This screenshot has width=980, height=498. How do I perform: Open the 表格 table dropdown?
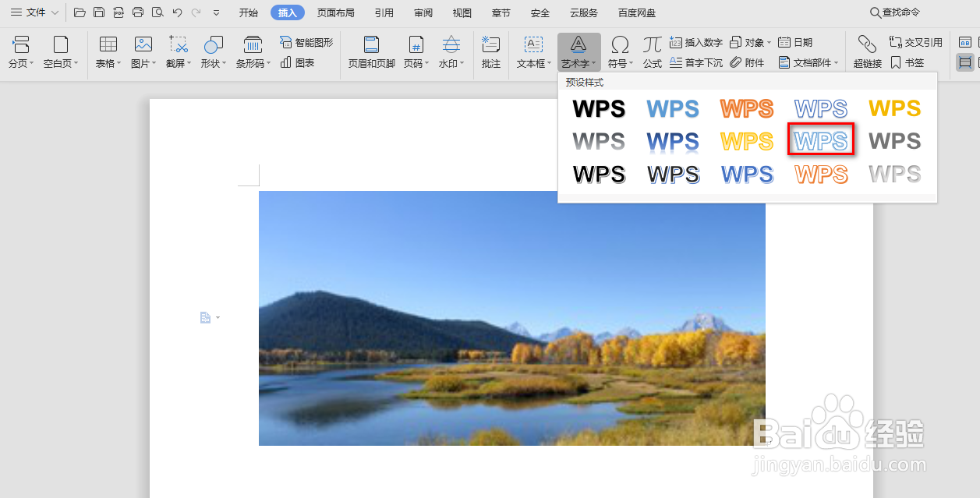click(x=108, y=52)
